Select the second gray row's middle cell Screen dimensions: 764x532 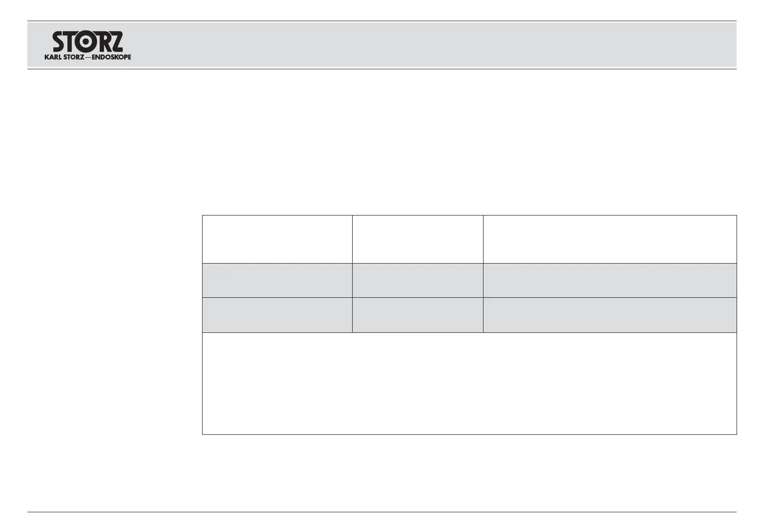[418, 315]
